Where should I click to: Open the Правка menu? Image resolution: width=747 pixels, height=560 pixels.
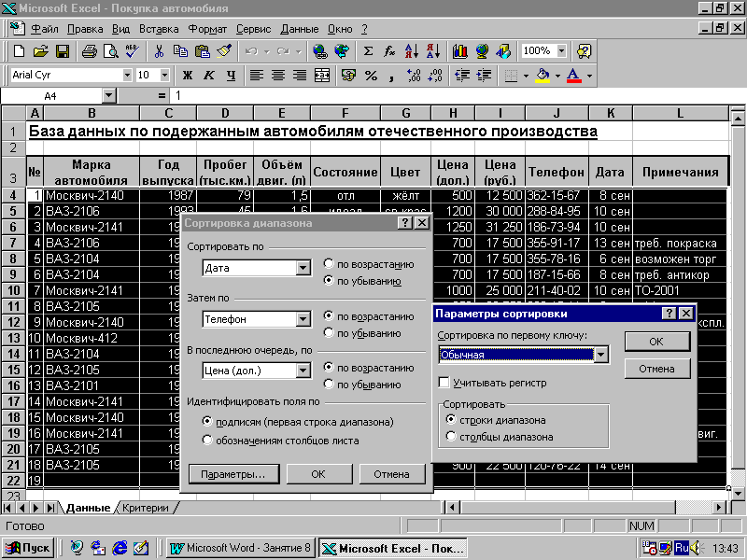(85, 29)
